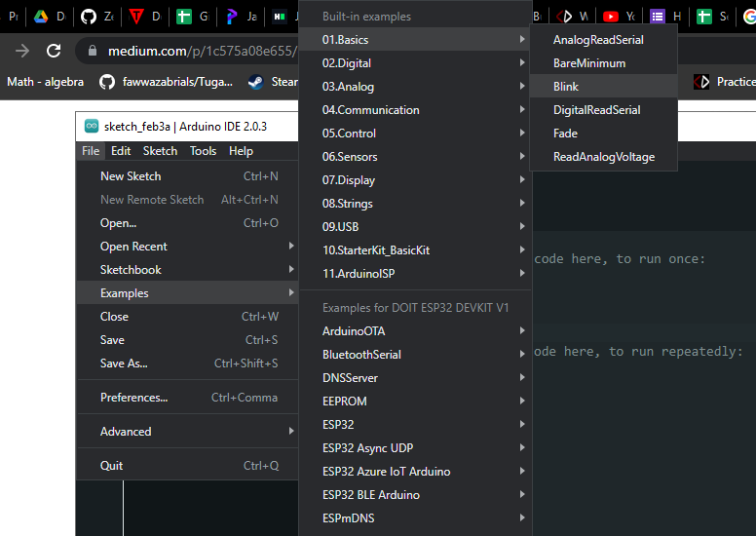Open the Tools menu
This screenshot has width=756, height=536.
click(203, 151)
